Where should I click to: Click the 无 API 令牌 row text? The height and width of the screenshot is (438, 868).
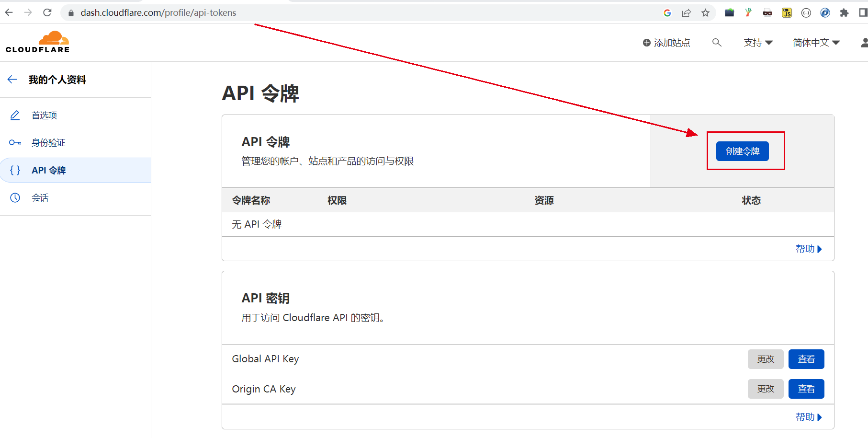click(x=257, y=224)
